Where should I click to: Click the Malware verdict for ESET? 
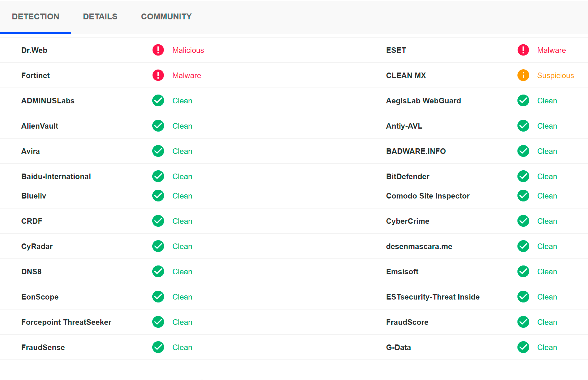[552, 50]
